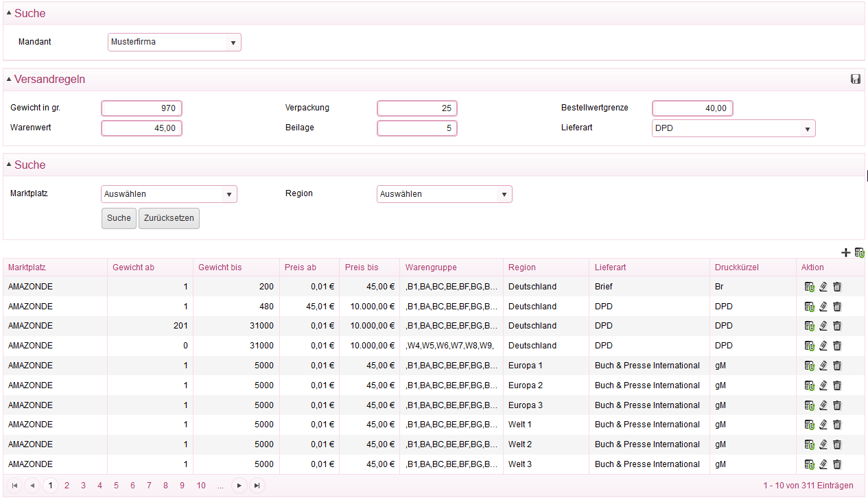Open the Mandant dropdown showing Musterfirma
Viewport: 868px width, 500px height.
click(x=175, y=43)
